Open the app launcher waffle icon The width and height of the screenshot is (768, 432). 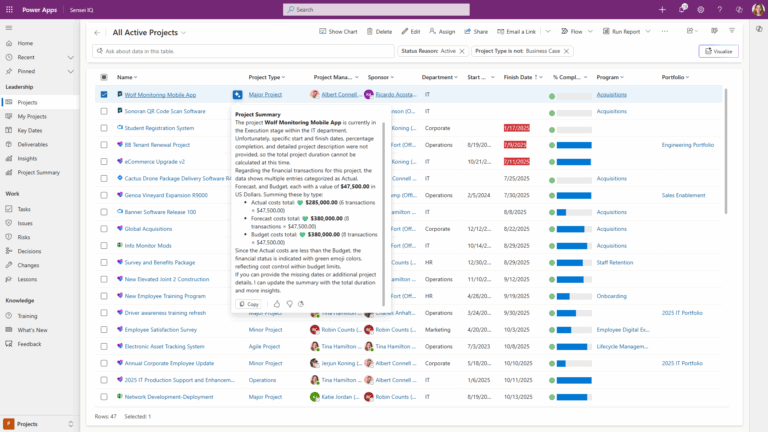click(9, 9)
